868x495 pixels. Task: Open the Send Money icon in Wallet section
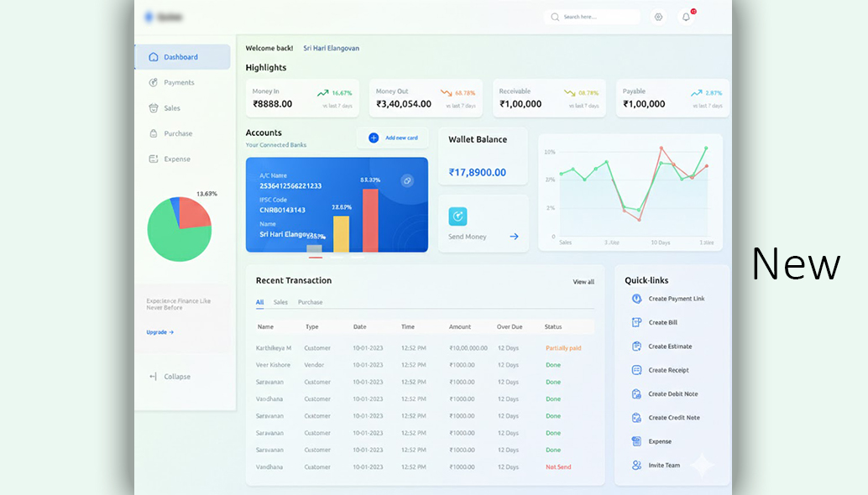pyautogui.click(x=458, y=217)
